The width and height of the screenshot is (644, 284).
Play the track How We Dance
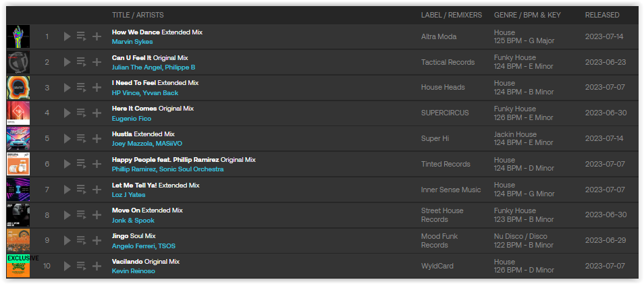(x=68, y=36)
